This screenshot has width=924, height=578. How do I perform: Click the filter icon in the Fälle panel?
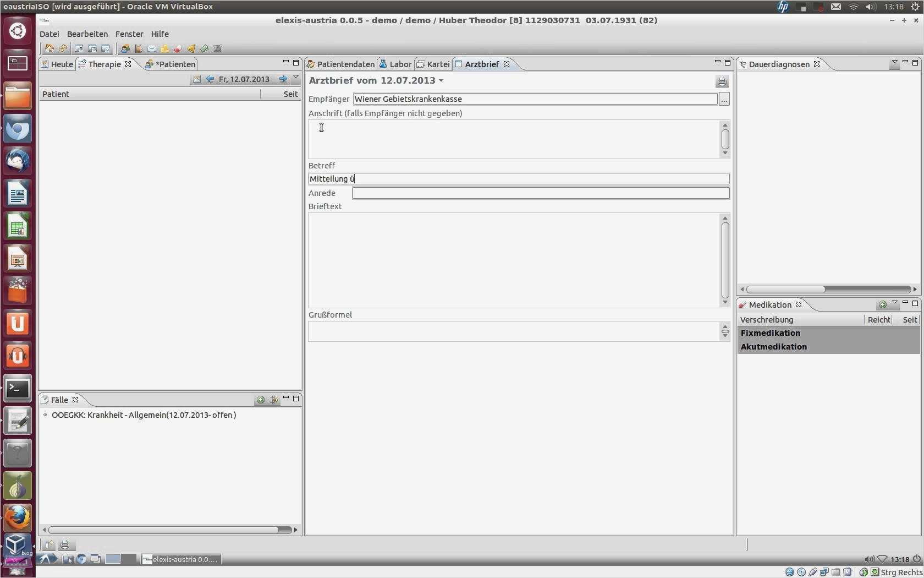(x=273, y=400)
